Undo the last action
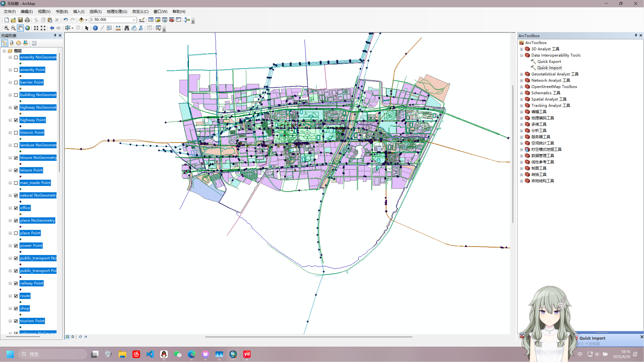The height and width of the screenshot is (362, 644). tap(66, 20)
